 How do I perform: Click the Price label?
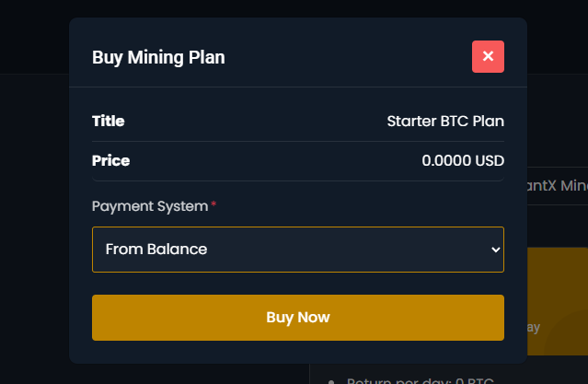pyautogui.click(x=110, y=160)
